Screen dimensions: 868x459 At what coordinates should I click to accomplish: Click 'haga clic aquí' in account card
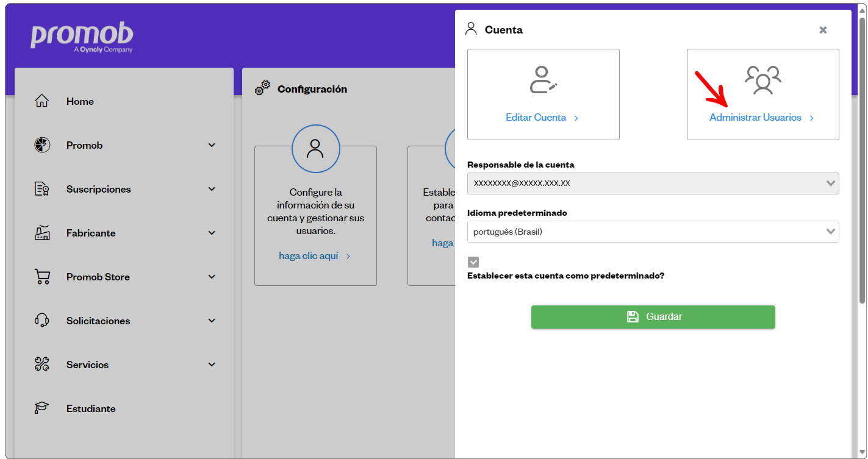[315, 256]
